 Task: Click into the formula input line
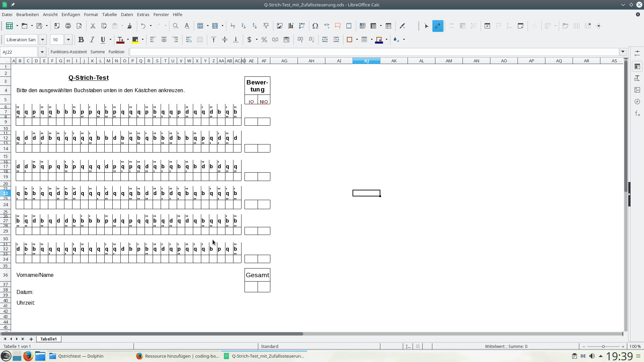point(374,52)
